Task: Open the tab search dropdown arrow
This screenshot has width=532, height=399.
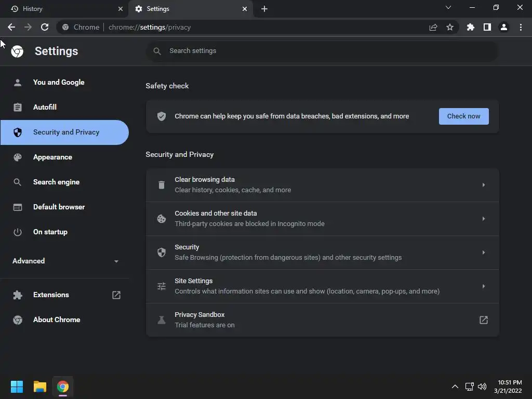Action: [x=448, y=7]
